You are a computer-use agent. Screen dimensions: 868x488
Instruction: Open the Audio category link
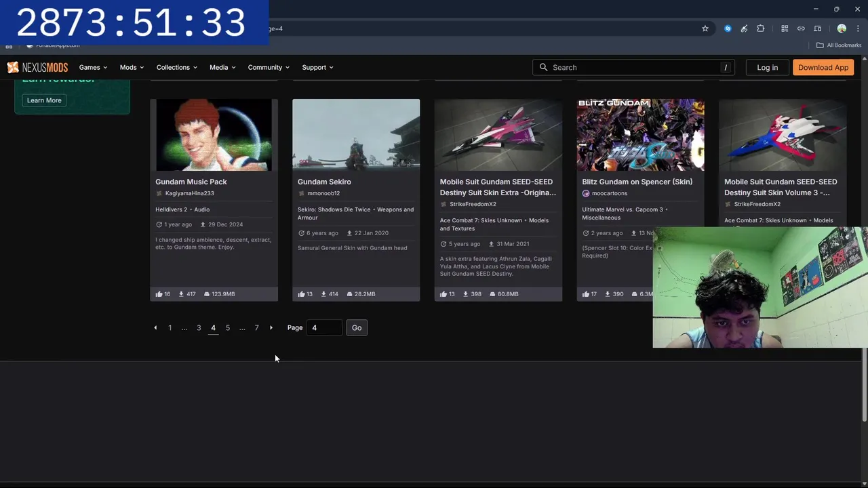pos(202,209)
